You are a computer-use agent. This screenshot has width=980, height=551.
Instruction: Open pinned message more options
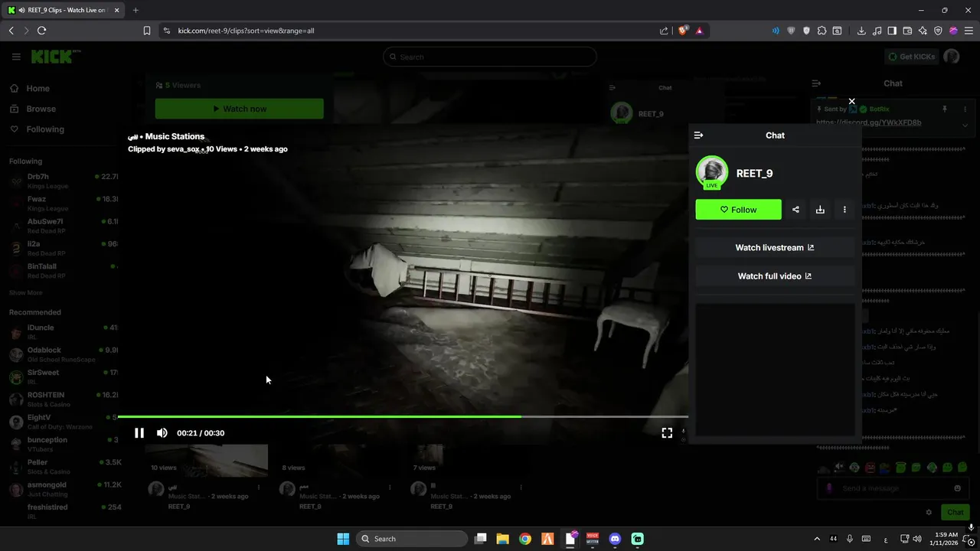(x=965, y=109)
